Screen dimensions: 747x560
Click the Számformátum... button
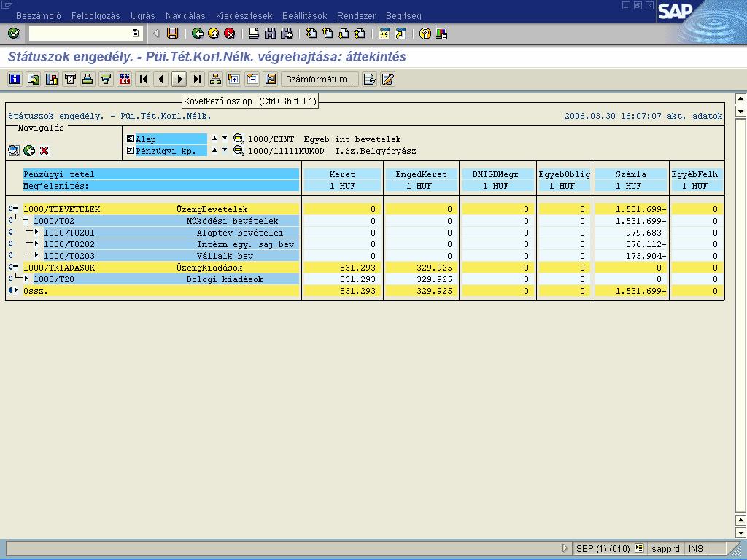tap(320, 79)
